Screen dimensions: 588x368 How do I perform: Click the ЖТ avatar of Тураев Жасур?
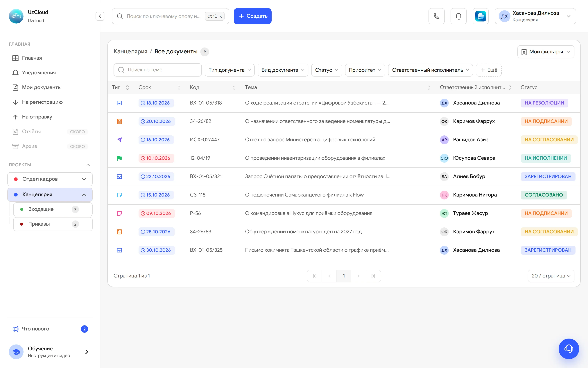[x=444, y=213]
